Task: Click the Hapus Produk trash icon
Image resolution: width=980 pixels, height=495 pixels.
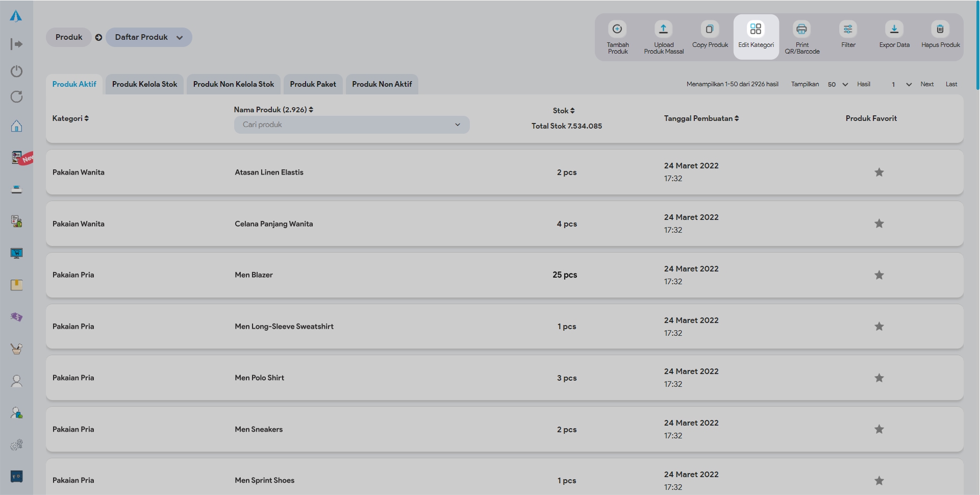Action: point(940,29)
